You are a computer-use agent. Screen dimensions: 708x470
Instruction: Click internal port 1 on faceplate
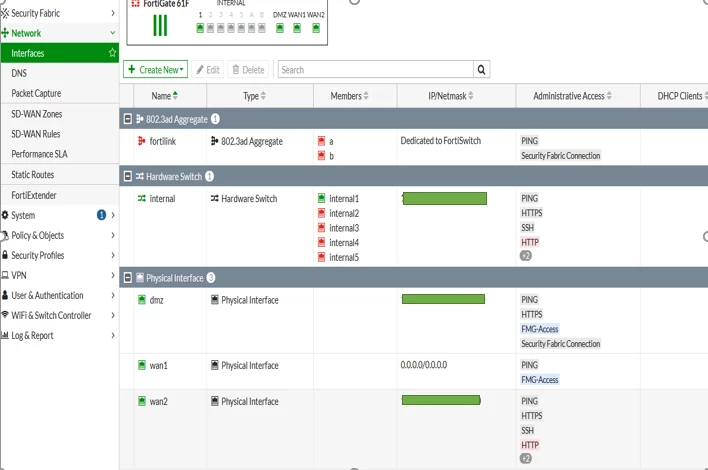(x=200, y=28)
